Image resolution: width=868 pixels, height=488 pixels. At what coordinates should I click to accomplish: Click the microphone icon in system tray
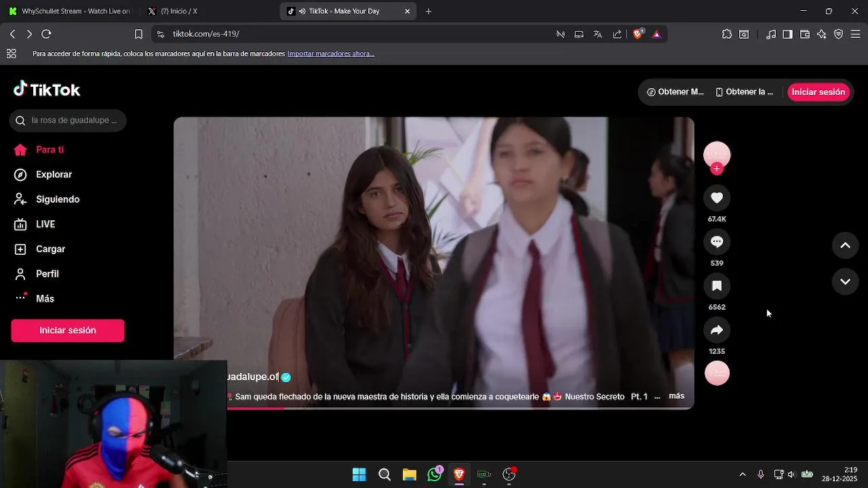[761, 474]
